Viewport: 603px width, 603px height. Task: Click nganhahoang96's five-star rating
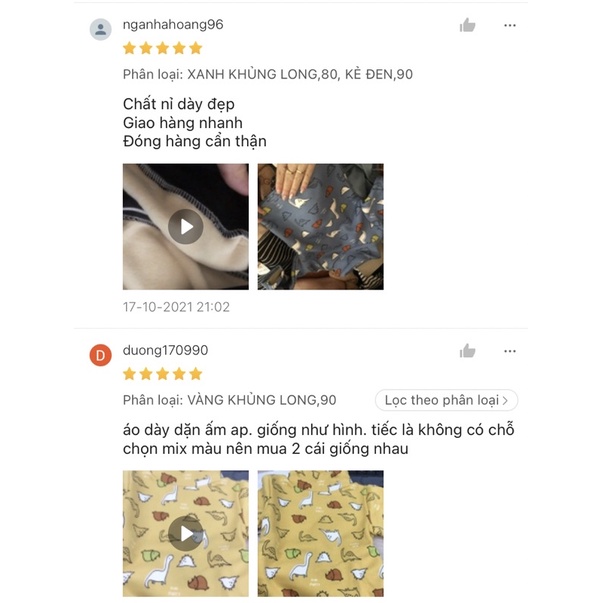[163, 48]
